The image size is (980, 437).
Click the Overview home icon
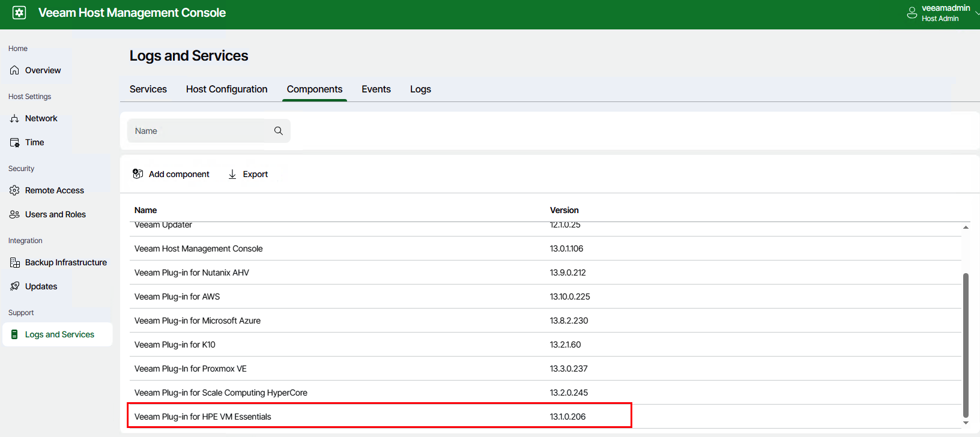[x=14, y=70]
